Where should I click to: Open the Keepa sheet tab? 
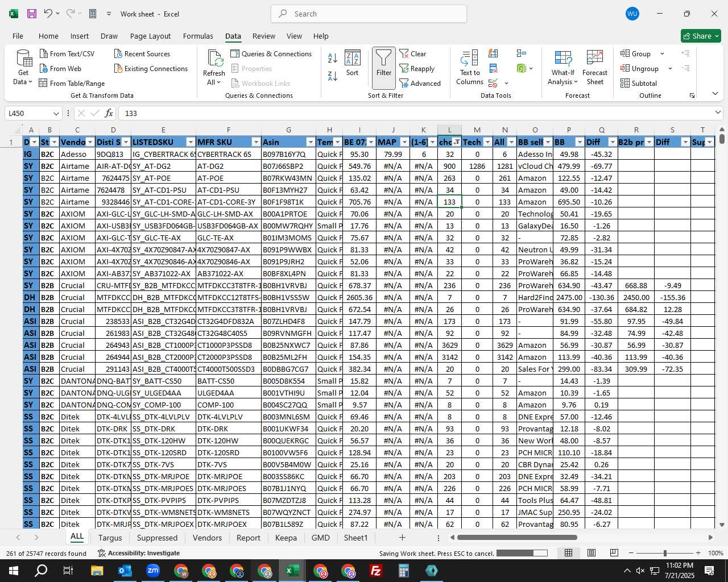[x=286, y=538]
